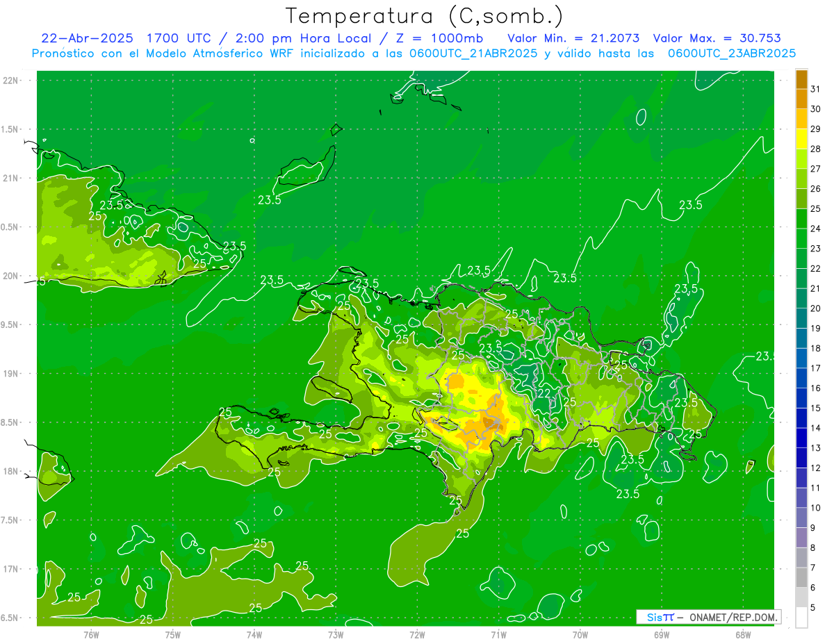Click the 10 label on the color legend

pos(815,508)
